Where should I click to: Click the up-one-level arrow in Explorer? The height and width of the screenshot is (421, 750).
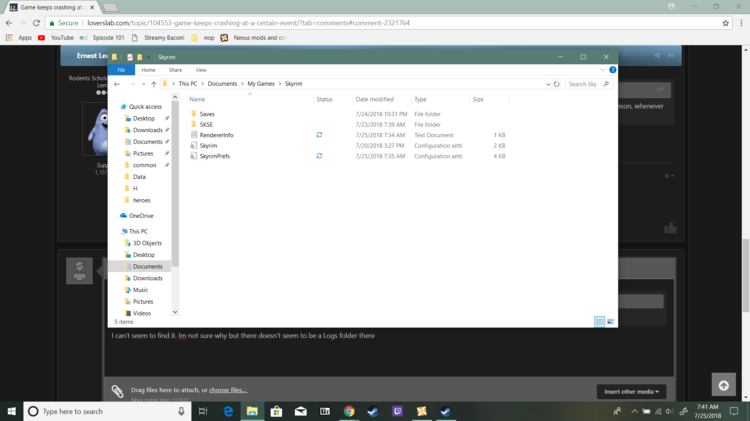(154, 84)
